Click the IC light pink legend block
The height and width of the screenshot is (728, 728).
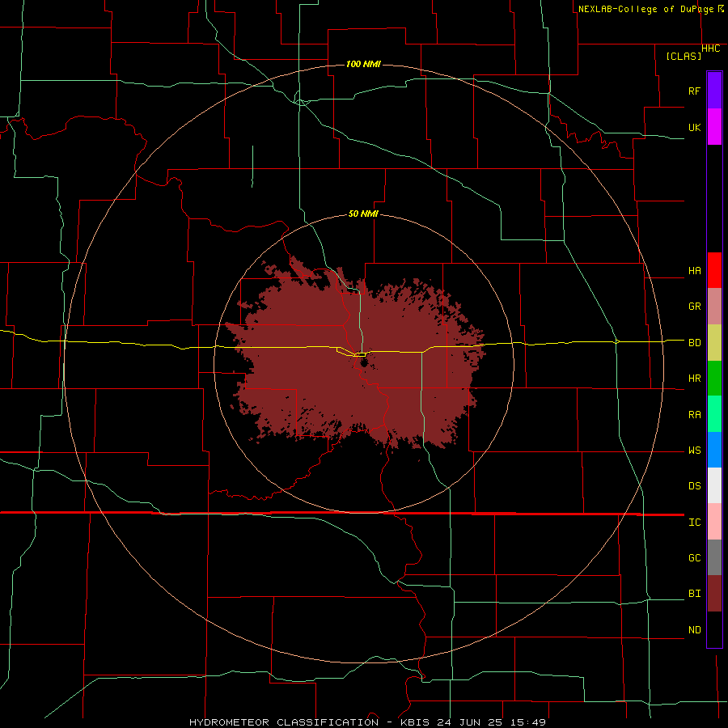coord(714,522)
